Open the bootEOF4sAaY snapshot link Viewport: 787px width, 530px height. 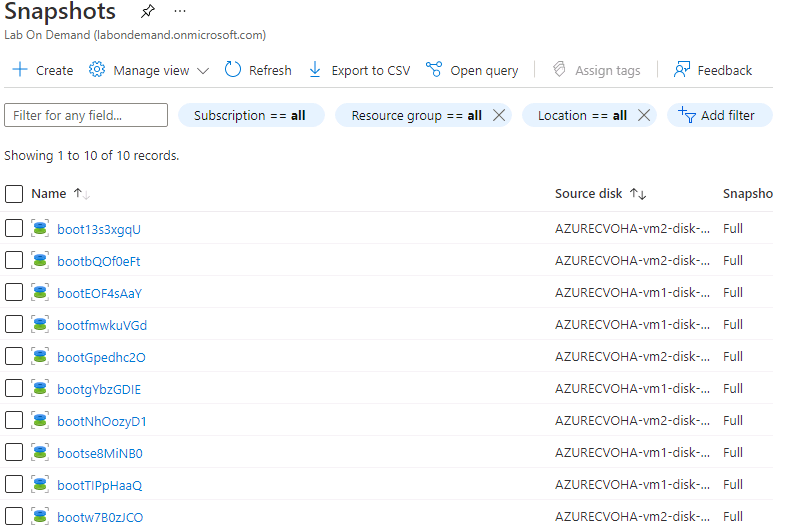coord(99,293)
